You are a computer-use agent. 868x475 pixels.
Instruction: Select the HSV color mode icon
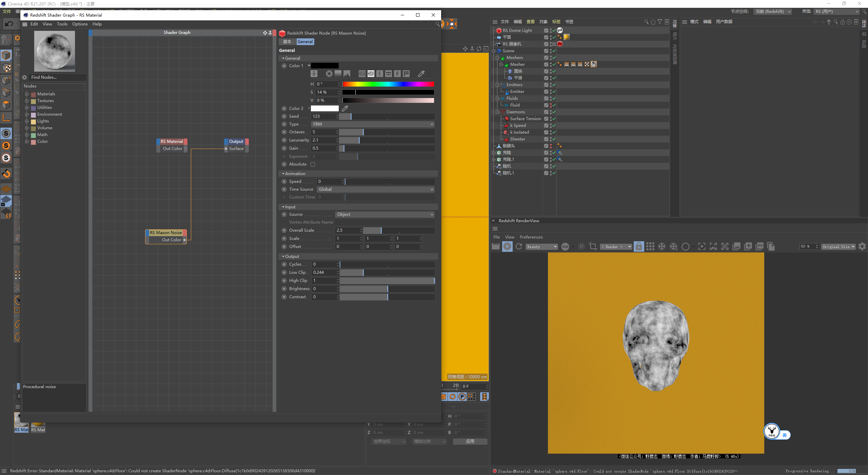pyautogui.click(x=371, y=74)
